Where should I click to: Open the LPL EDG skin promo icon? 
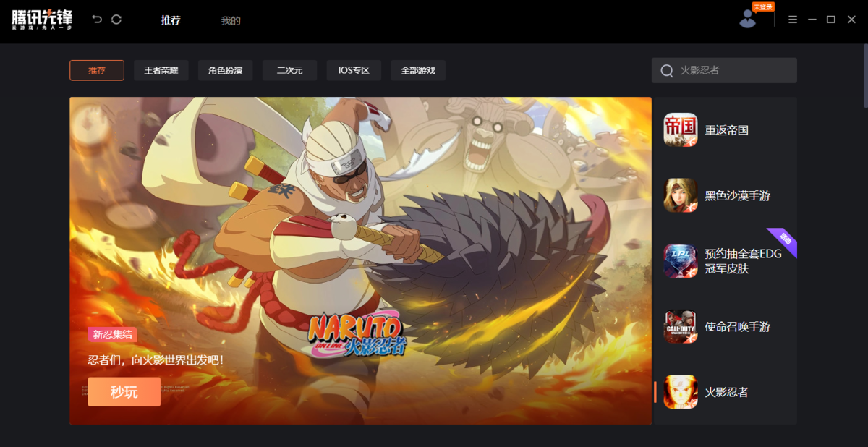pos(681,261)
